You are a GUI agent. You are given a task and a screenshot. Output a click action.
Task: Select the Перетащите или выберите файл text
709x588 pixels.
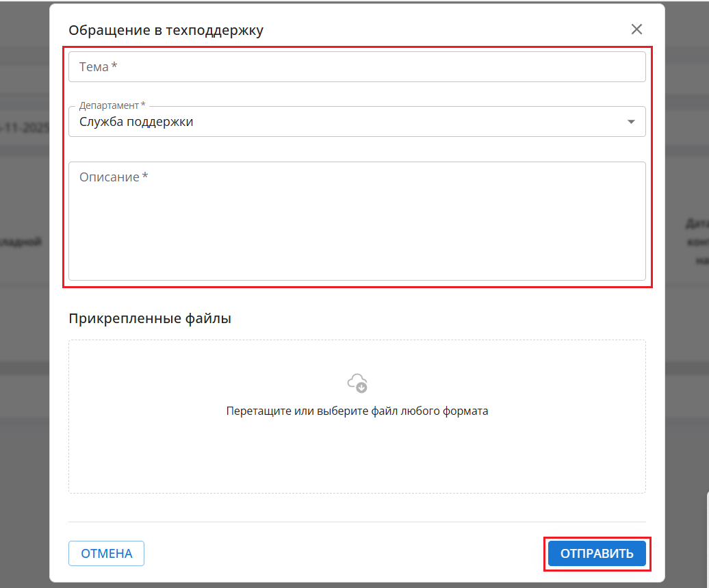[357, 411]
